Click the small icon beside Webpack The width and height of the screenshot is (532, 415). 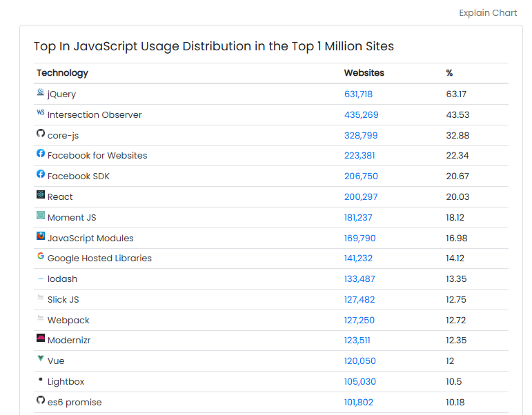(41, 318)
